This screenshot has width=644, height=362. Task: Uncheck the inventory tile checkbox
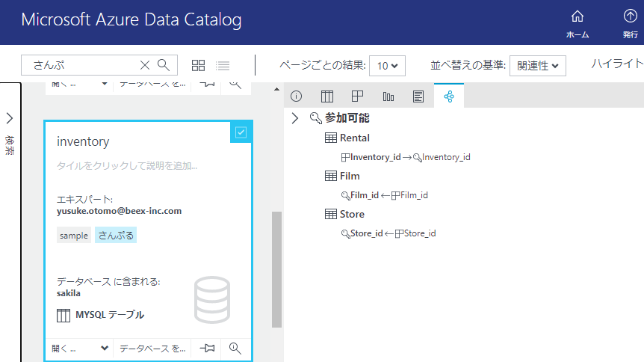point(241,132)
